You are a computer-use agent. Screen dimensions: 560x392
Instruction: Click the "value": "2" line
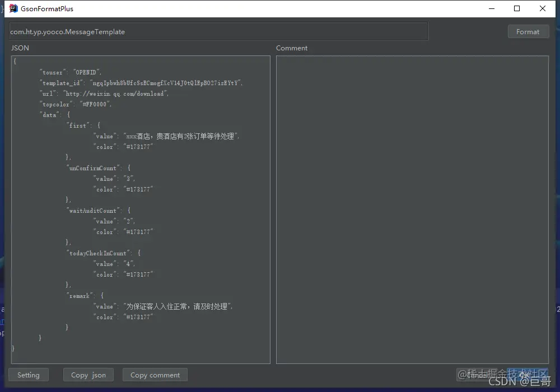click(x=114, y=221)
